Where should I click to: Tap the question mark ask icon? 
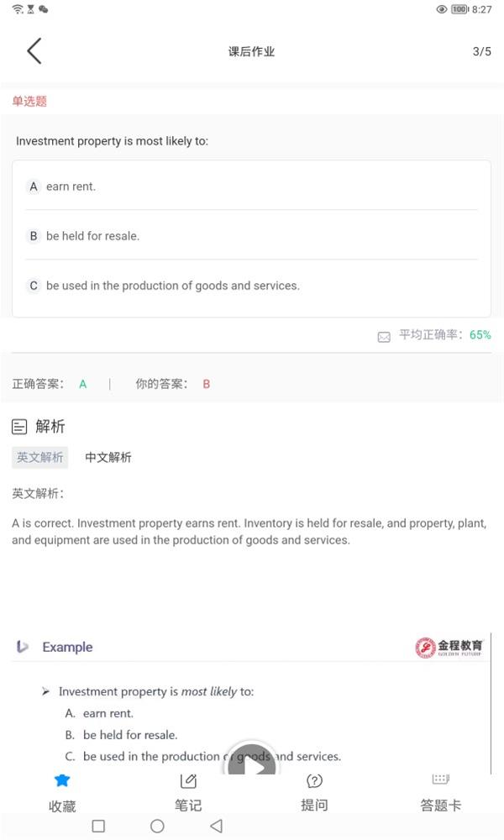coord(314,781)
